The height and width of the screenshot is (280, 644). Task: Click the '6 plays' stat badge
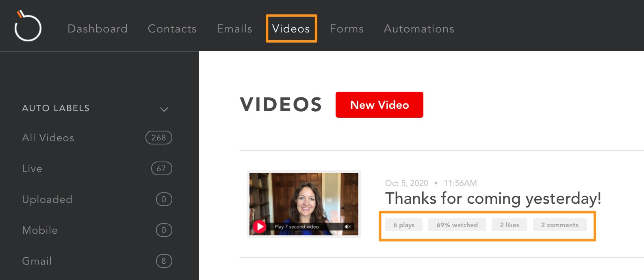coord(404,225)
